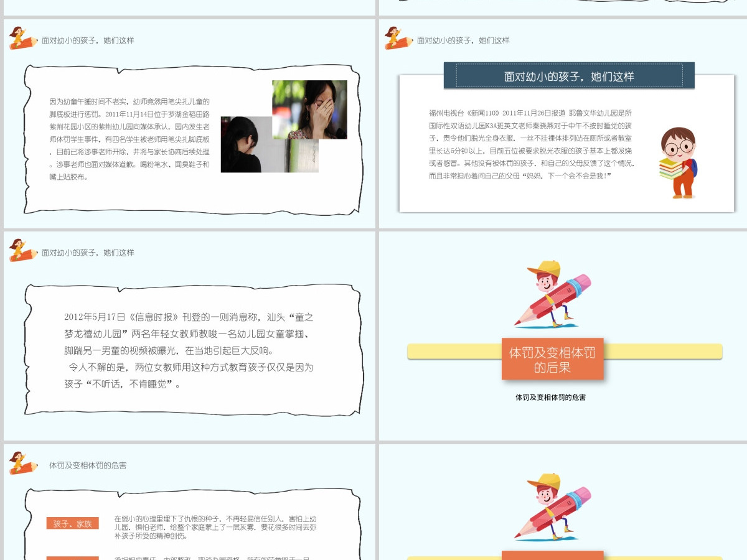Select the black subtitle 体罚及变相体罚的危害 under orange box

click(x=550, y=397)
